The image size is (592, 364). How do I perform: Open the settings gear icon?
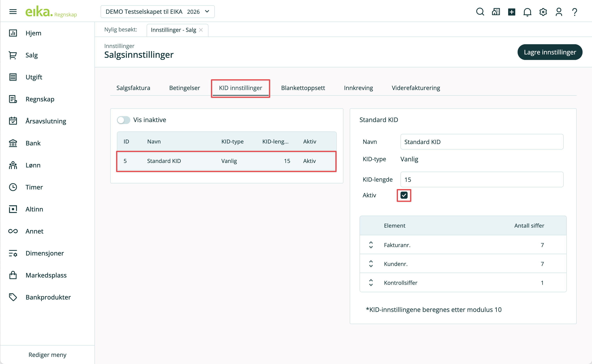[543, 12]
